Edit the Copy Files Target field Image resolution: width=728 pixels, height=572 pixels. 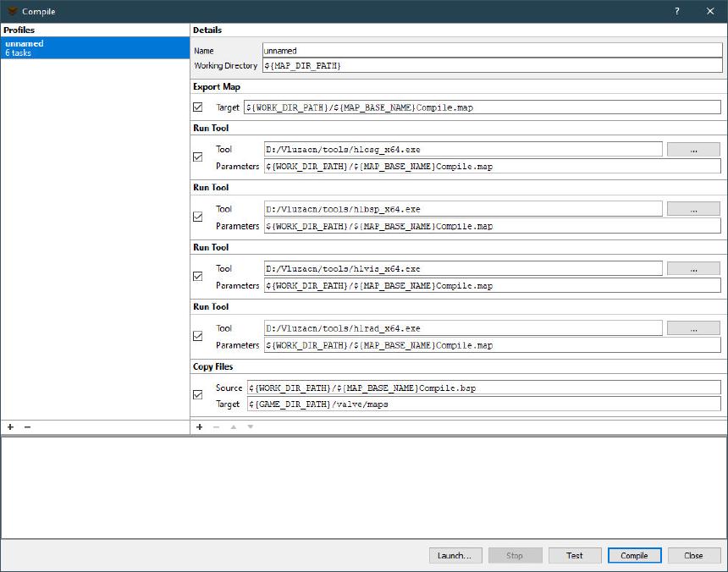pyautogui.click(x=484, y=404)
